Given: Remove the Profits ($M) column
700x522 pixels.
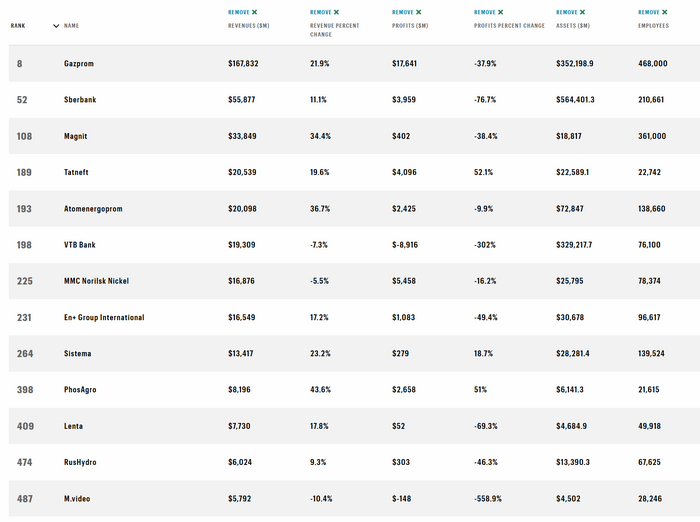Looking at the screenshot, I should point(407,12).
